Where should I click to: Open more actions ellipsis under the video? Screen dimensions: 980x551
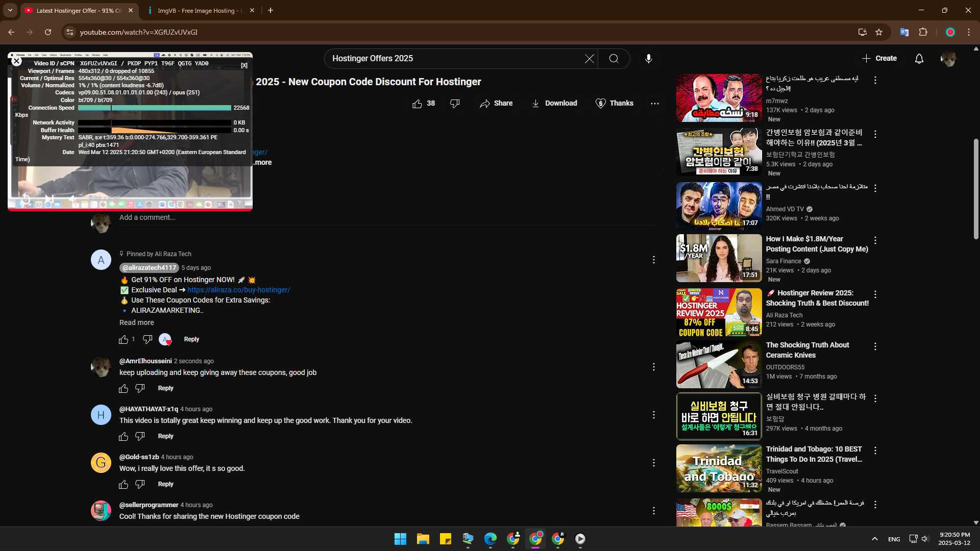655,104
